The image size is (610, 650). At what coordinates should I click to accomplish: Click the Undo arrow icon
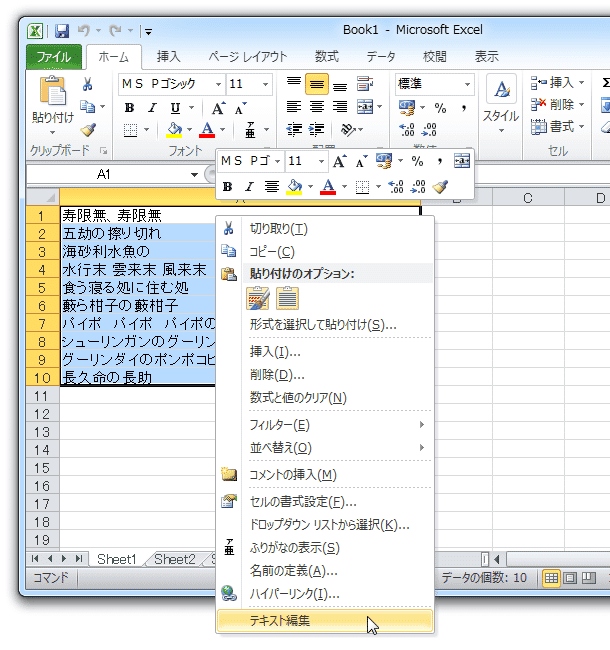pyautogui.click(x=84, y=31)
